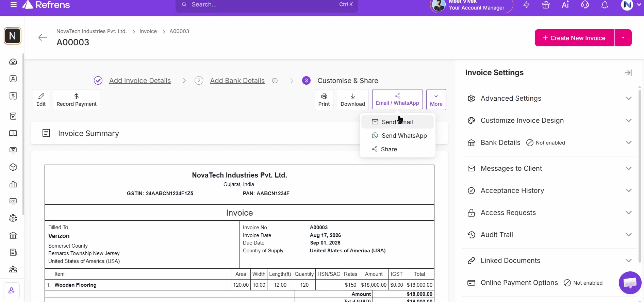Open the chat support bubble
The width and height of the screenshot is (644, 302).
point(630,283)
